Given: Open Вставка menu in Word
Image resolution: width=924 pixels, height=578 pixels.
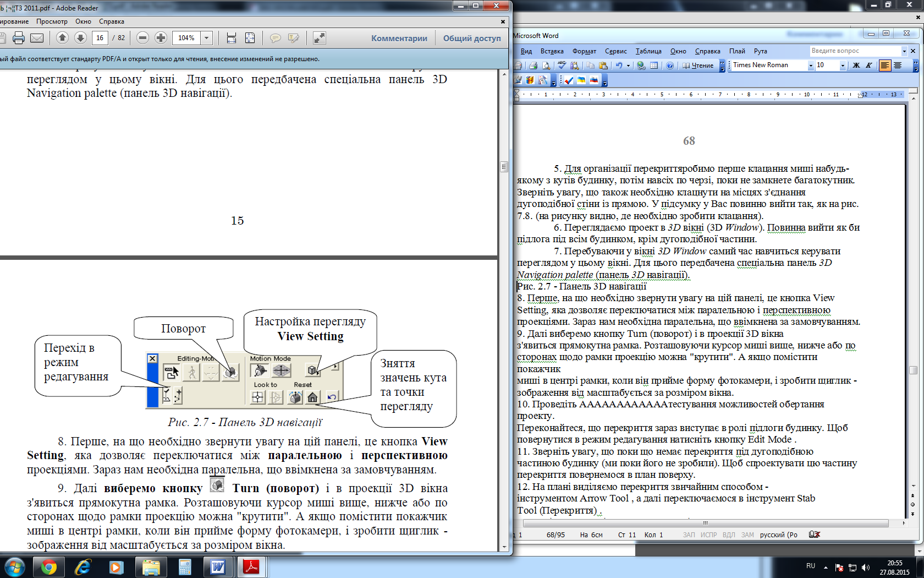Looking at the screenshot, I should 552,51.
